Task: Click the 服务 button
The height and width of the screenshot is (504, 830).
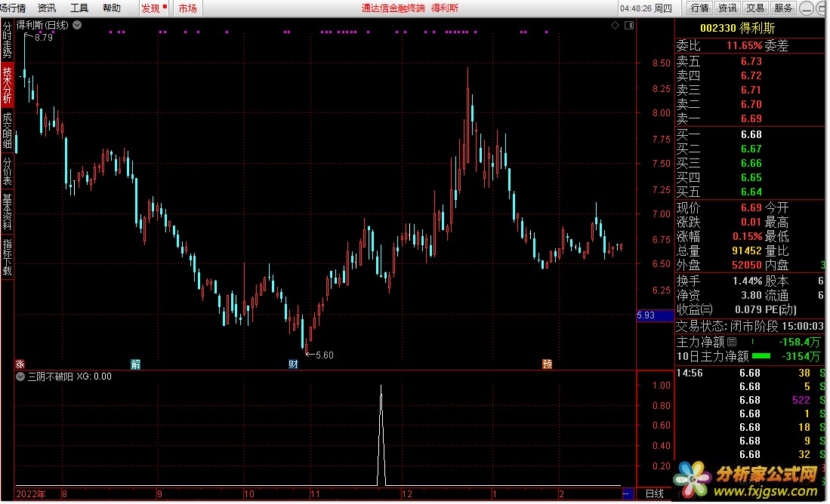Action: click(783, 8)
